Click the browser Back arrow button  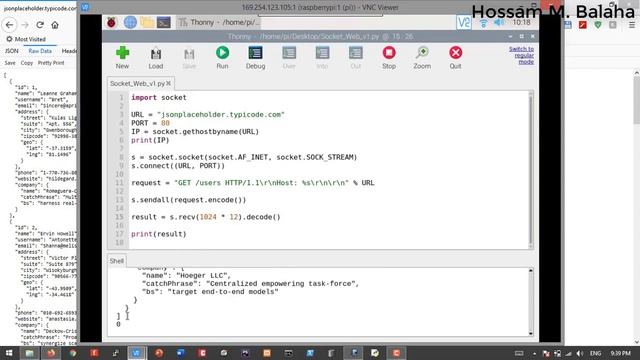pos(9,25)
